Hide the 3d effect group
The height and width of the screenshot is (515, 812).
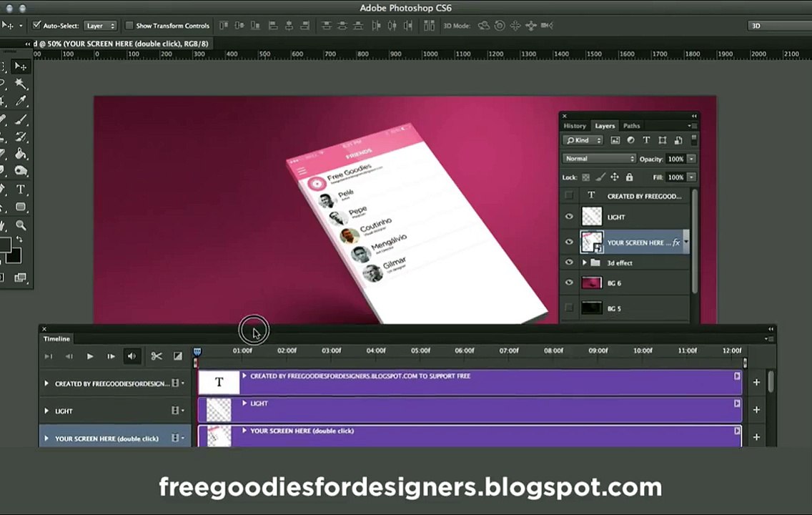pos(569,263)
